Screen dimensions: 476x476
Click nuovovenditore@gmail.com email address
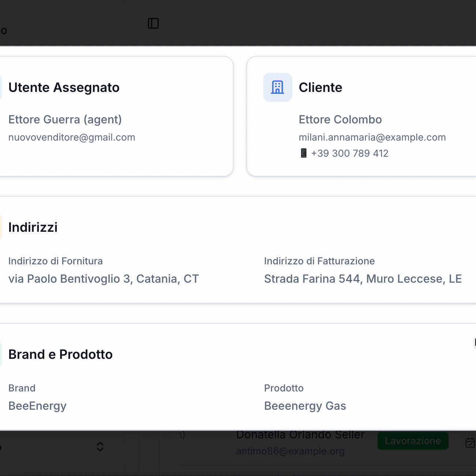pyautogui.click(x=72, y=137)
